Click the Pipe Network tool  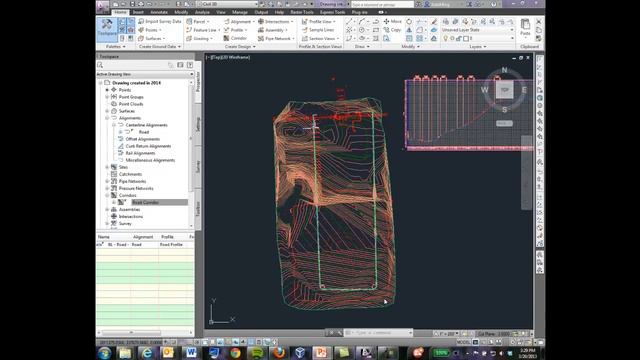click(x=276, y=38)
